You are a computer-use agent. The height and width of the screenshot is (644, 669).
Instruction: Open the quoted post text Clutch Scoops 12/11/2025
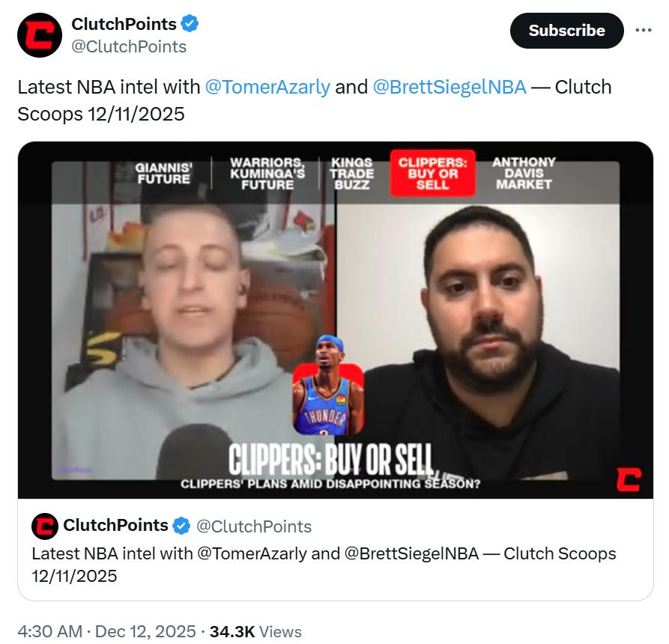(x=324, y=564)
